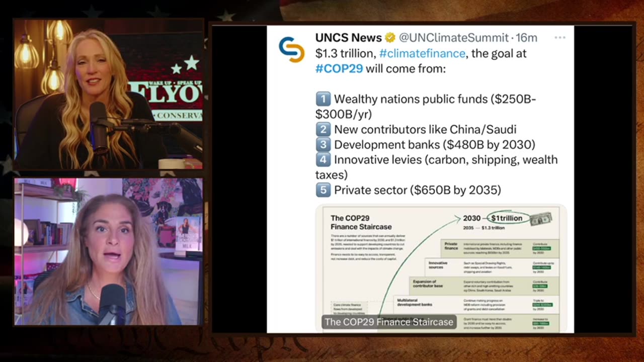Click the UNCS News profile avatar logo
Viewport: 644px width, 362px height.
click(292, 49)
